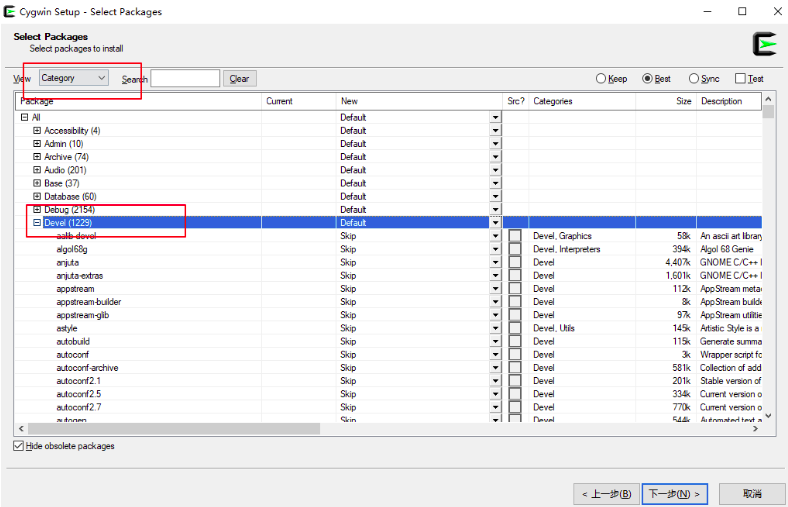Viewport: 788px width, 507px height.
Task: Click the astyle package name
Action: pos(67,328)
